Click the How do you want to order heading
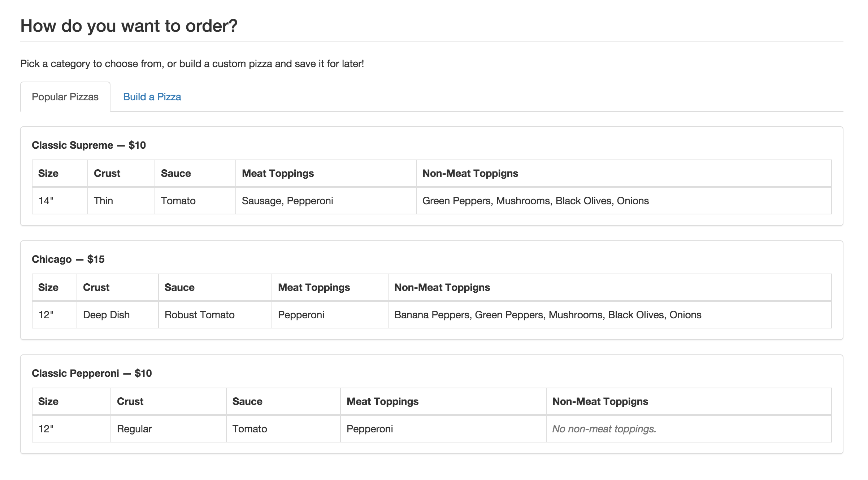This screenshot has width=868, height=480. (x=129, y=26)
